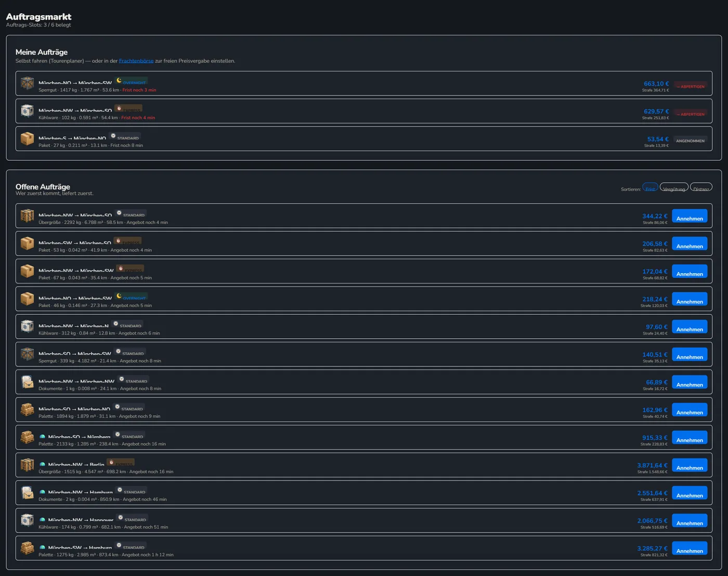728x576 pixels.
Task: Click the globe icon on the Dokumente Hamburg order
Action: (x=42, y=492)
